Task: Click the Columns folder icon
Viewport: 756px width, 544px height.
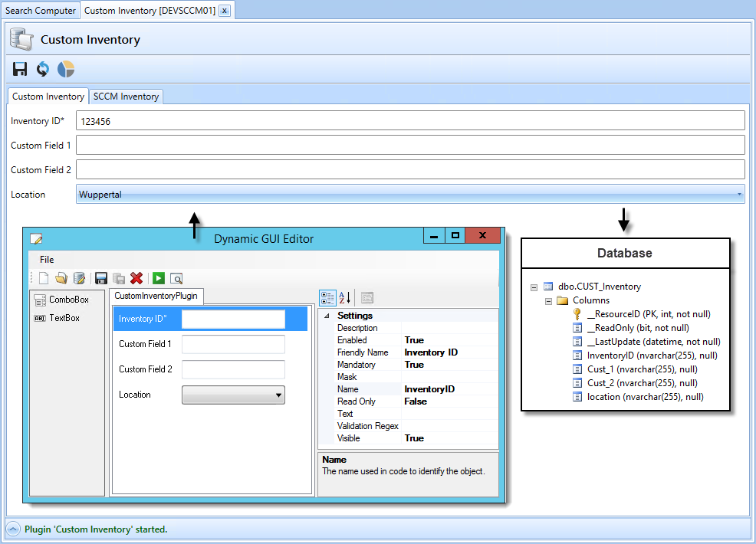Action: [x=563, y=300]
